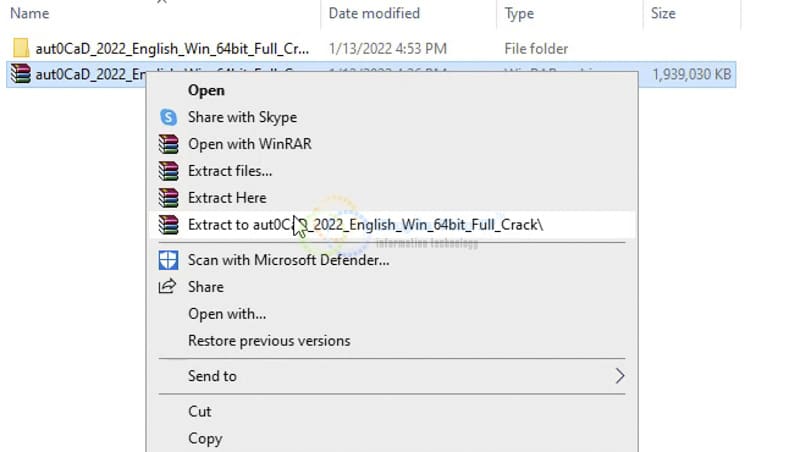The image size is (800, 452).
Task: Sort files by the Name column header
Action: [x=30, y=13]
